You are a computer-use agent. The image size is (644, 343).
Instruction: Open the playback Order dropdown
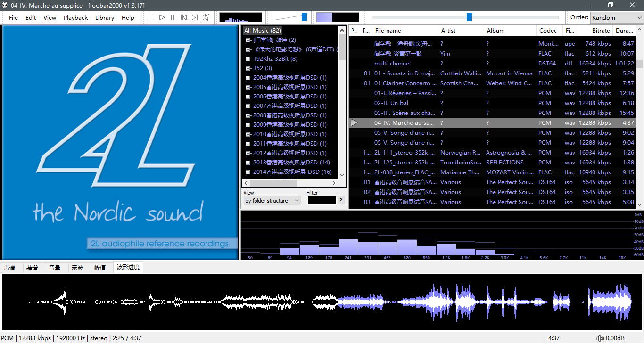[x=616, y=17]
